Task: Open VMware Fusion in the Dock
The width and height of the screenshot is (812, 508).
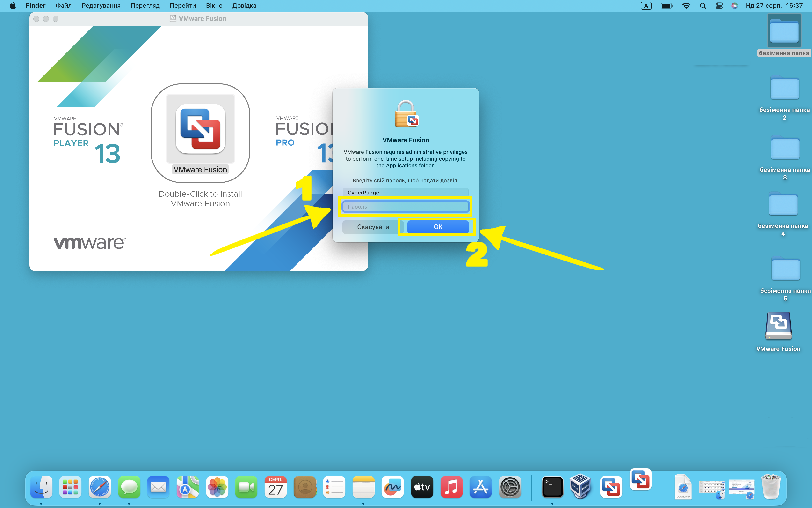Action: [x=611, y=487]
